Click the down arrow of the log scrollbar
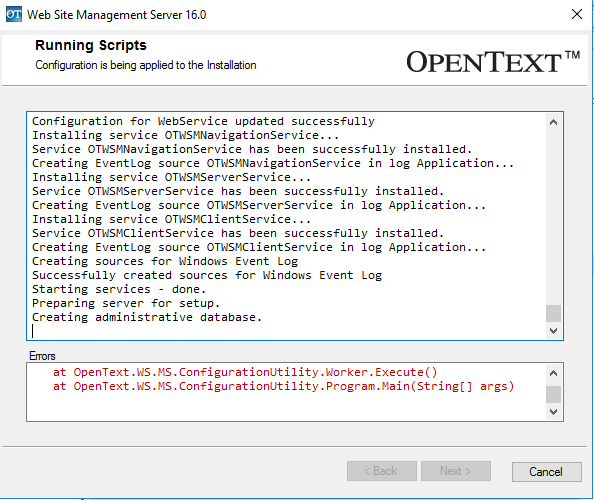The image size is (594, 500). pyautogui.click(x=553, y=331)
